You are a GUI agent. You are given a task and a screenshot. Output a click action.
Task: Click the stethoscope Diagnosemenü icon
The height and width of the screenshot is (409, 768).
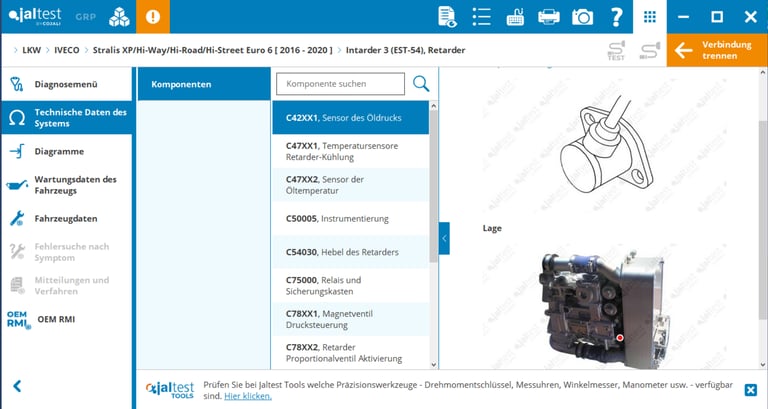[x=17, y=84]
